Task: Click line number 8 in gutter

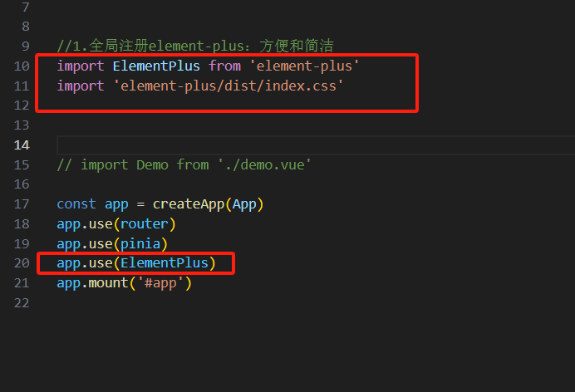Action: pos(25,27)
